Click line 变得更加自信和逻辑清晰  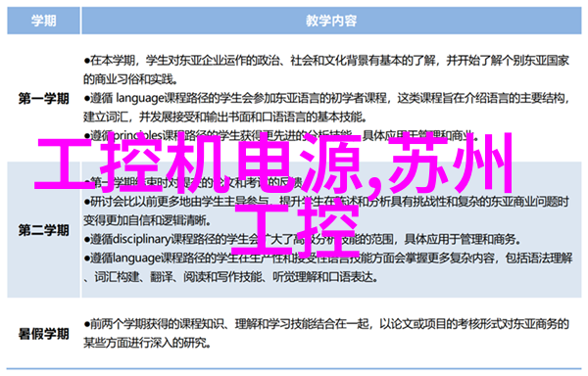[147, 220]
